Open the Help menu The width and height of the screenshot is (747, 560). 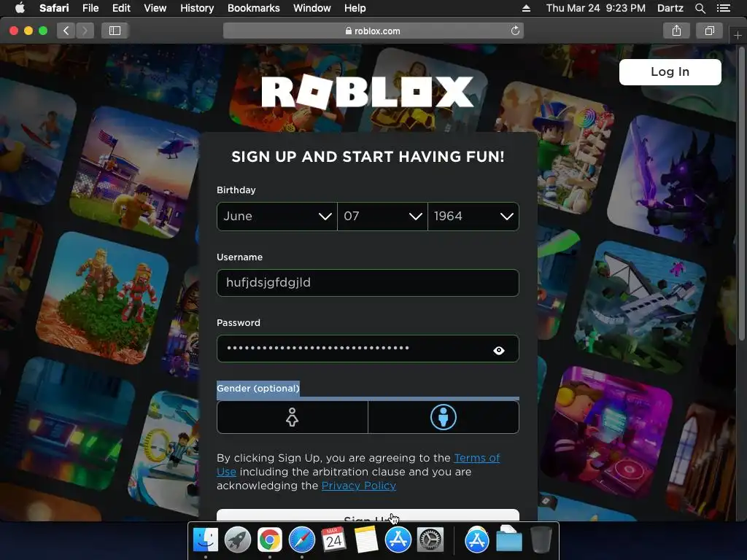[355, 8]
